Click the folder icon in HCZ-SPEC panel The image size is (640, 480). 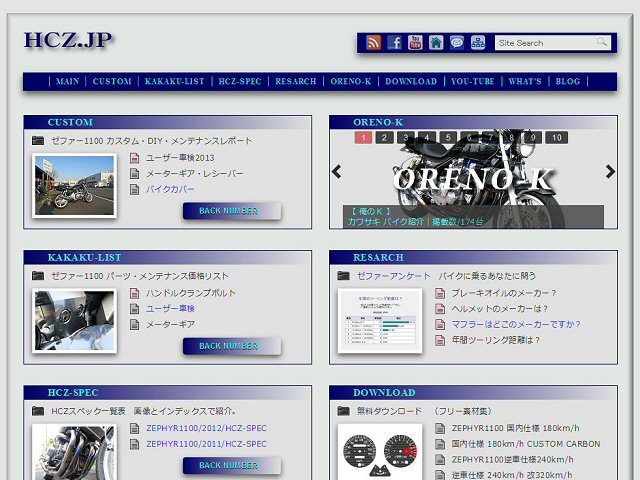coord(38,411)
